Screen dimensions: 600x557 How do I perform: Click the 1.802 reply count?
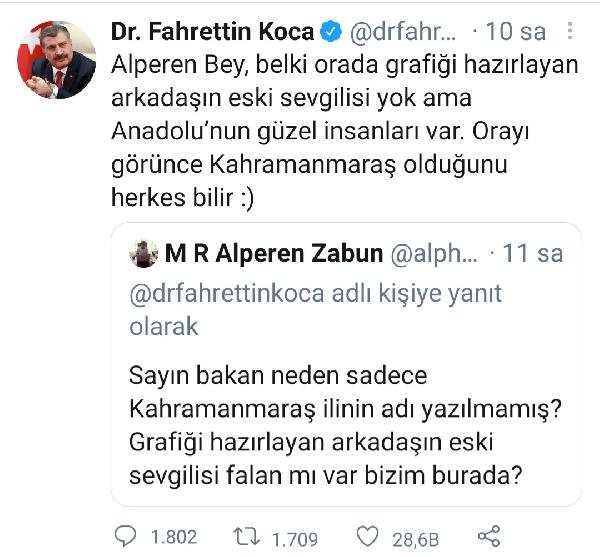click(x=174, y=537)
